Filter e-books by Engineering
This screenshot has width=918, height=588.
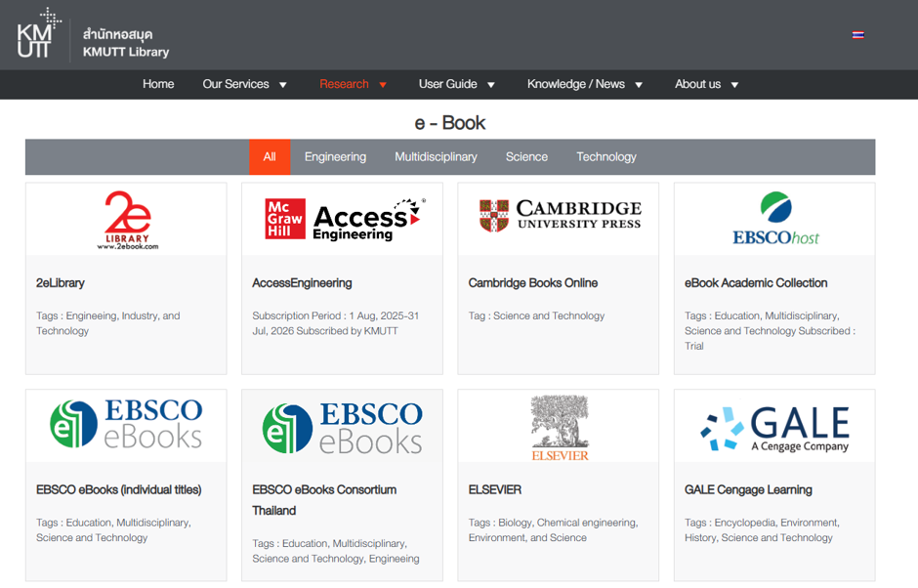coord(336,157)
